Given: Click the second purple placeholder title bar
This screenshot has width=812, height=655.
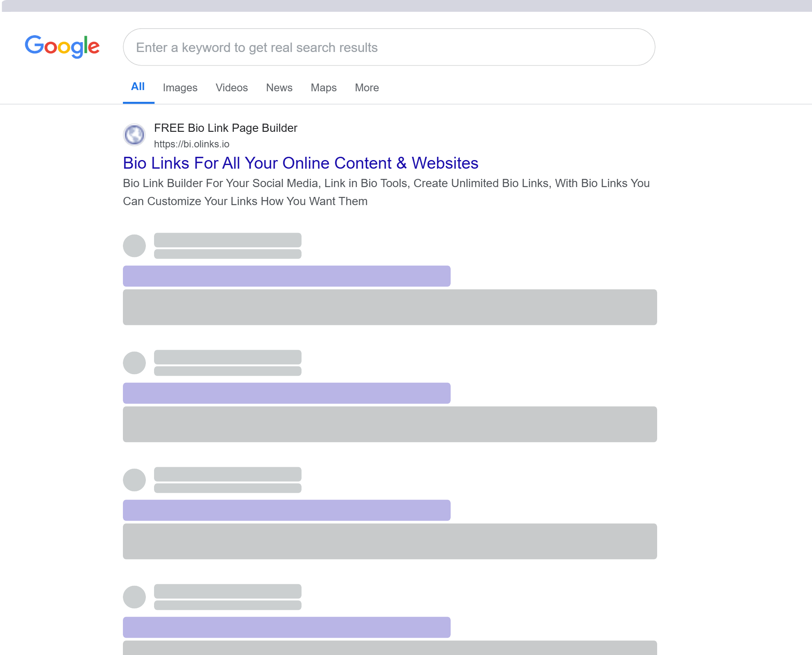Looking at the screenshot, I should coord(286,393).
